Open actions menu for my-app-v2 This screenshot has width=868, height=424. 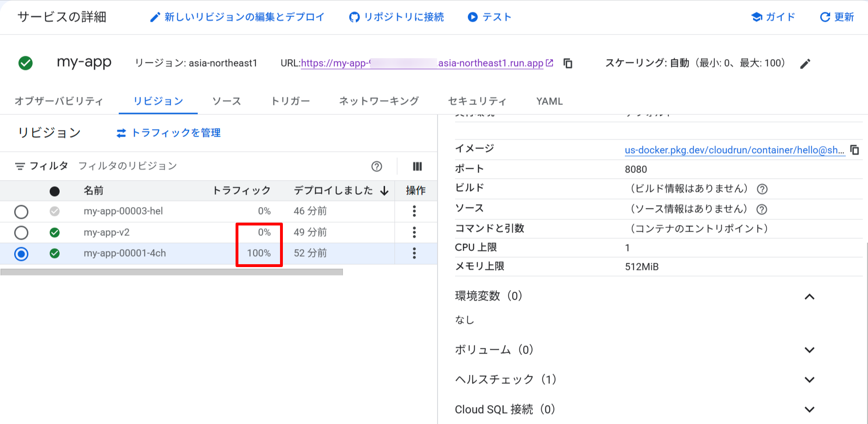(x=414, y=232)
